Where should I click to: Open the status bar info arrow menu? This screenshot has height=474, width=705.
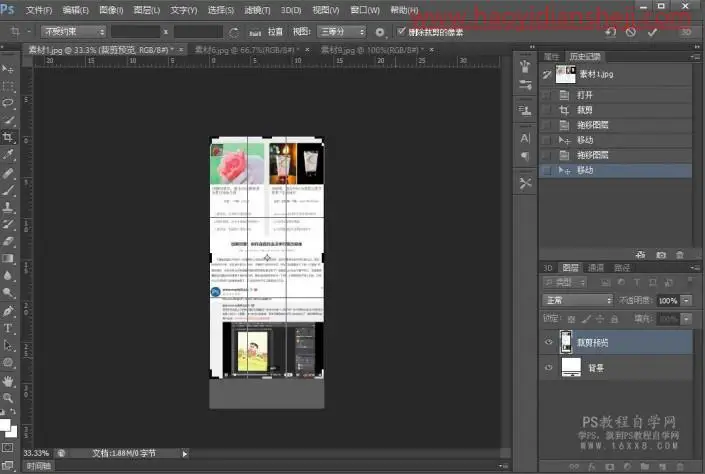point(185,454)
